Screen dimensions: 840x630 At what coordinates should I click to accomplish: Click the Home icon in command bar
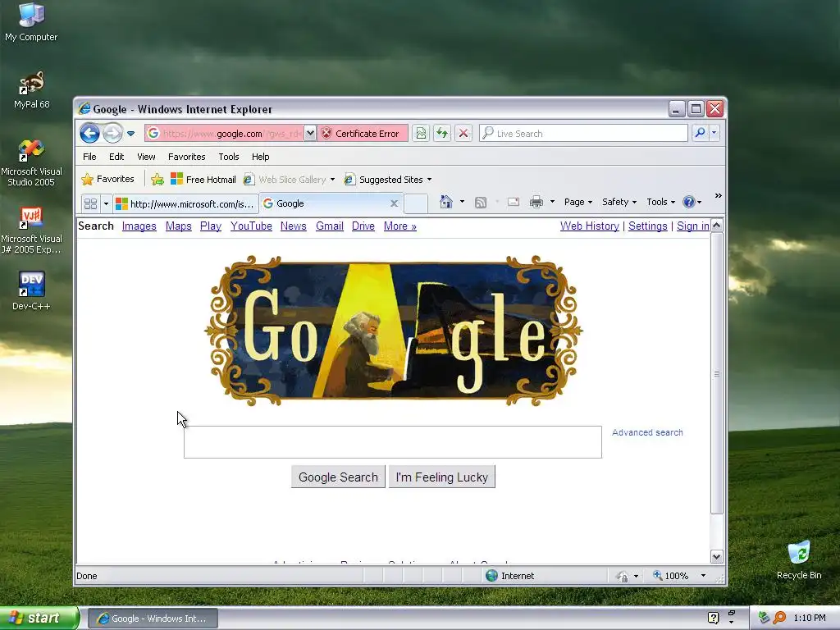click(x=445, y=202)
